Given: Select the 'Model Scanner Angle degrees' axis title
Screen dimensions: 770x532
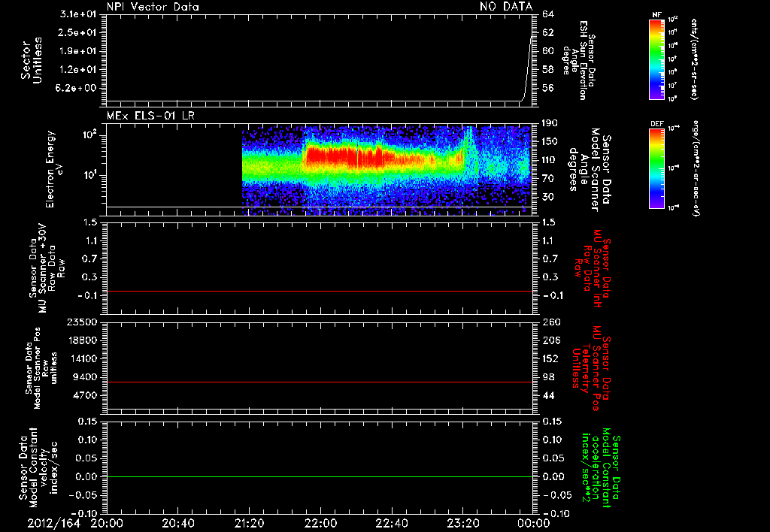Looking at the screenshot, I should pos(590,170).
